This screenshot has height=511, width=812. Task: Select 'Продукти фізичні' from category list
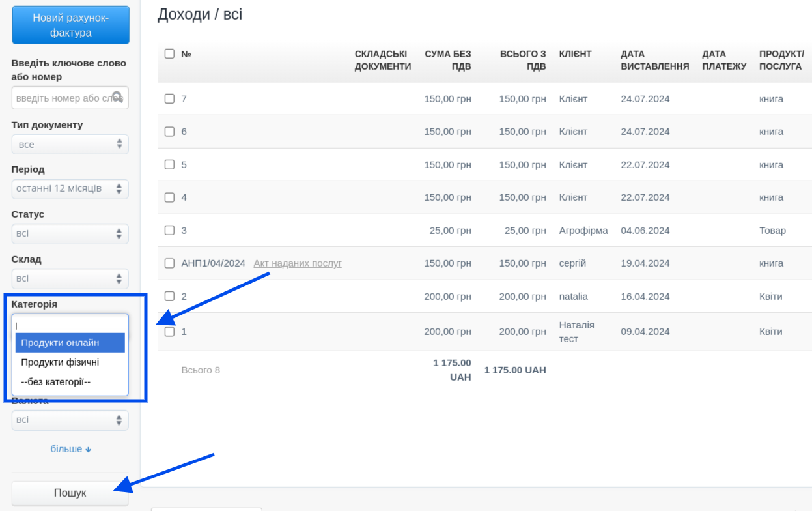point(70,362)
